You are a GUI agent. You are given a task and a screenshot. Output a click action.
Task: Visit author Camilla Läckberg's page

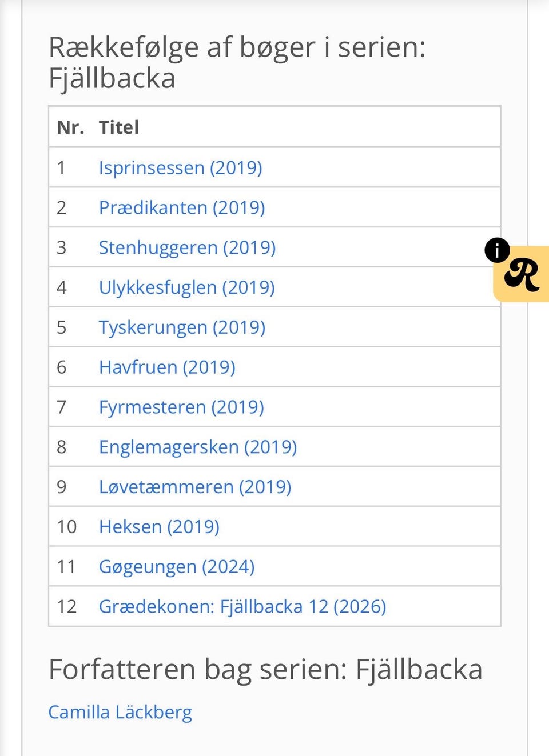pos(120,713)
